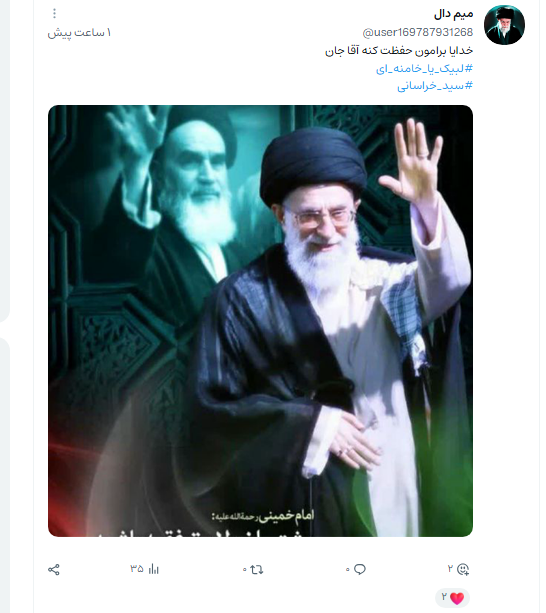This screenshot has height=613, width=546.
Task: Click the reaction count ۲ beside smiley icon
Action: tap(450, 568)
